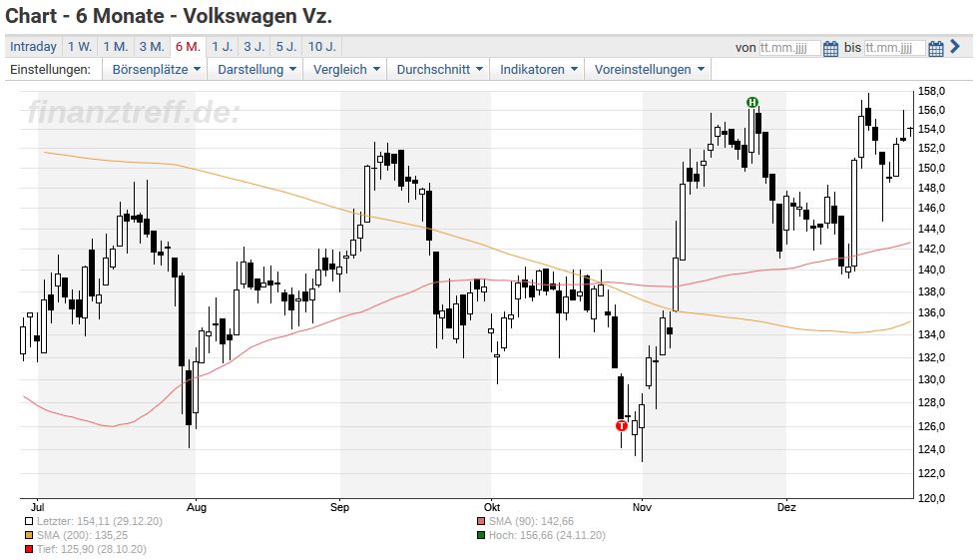This screenshot has height=560, width=980.
Task: Click the SMA (90) red legend square
Action: click(x=481, y=521)
